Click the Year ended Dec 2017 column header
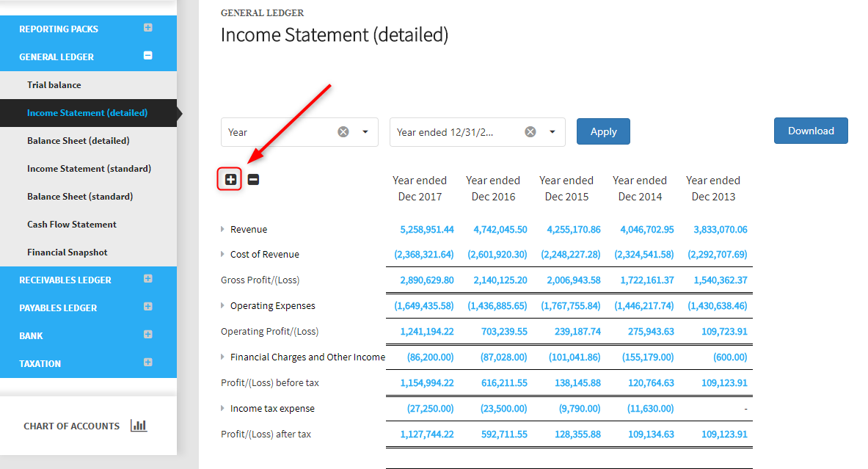Image resolution: width=868 pixels, height=469 pixels. click(x=420, y=189)
